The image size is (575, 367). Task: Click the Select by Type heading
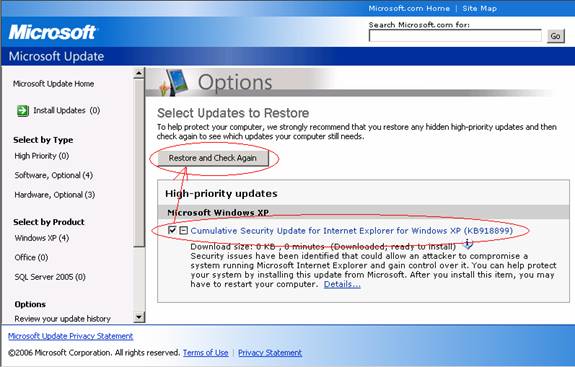[43, 140]
